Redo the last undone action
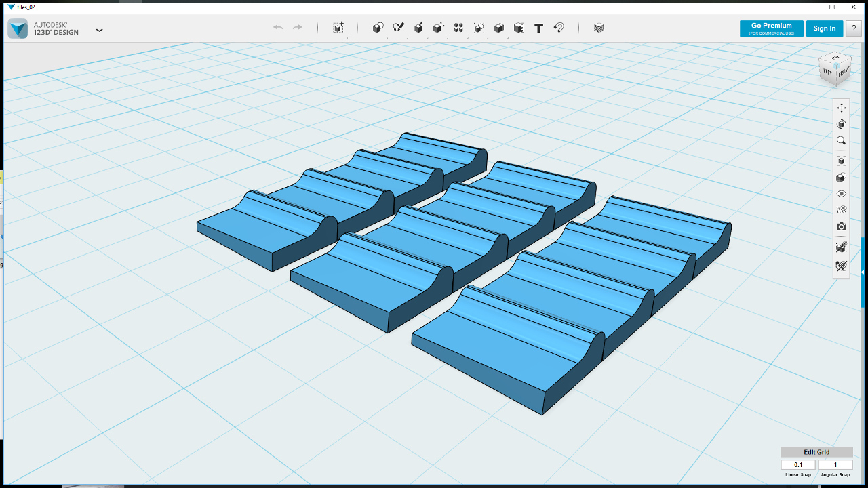 pyautogui.click(x=298, y=28)
